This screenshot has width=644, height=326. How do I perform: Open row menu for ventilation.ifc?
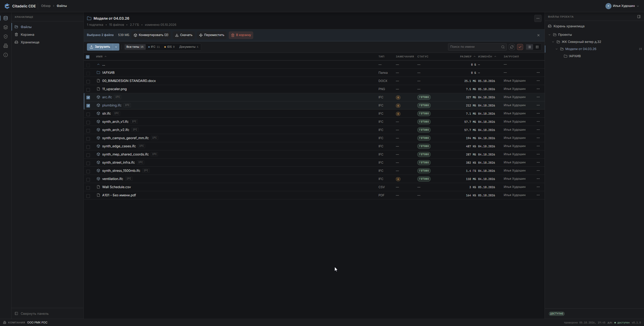(x=538, y=179)
